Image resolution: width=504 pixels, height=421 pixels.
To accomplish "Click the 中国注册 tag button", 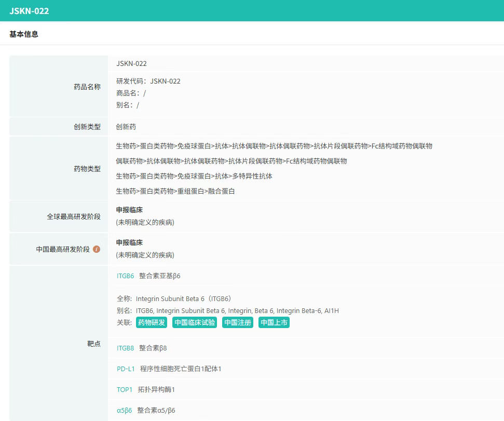I will click(237, 322).
